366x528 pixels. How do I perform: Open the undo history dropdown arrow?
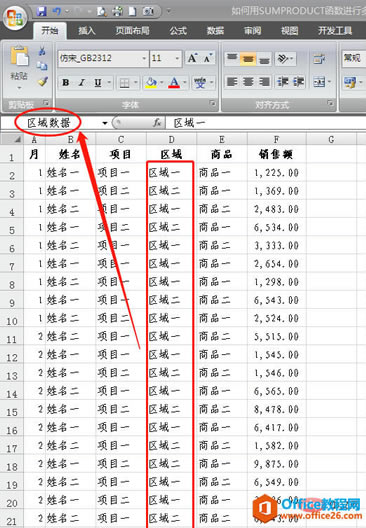pos(67,12)
